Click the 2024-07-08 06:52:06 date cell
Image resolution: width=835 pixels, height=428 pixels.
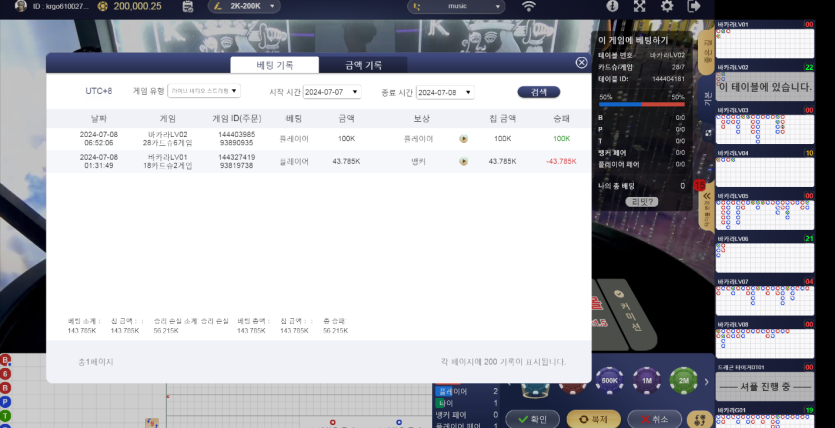pos(99,138)
